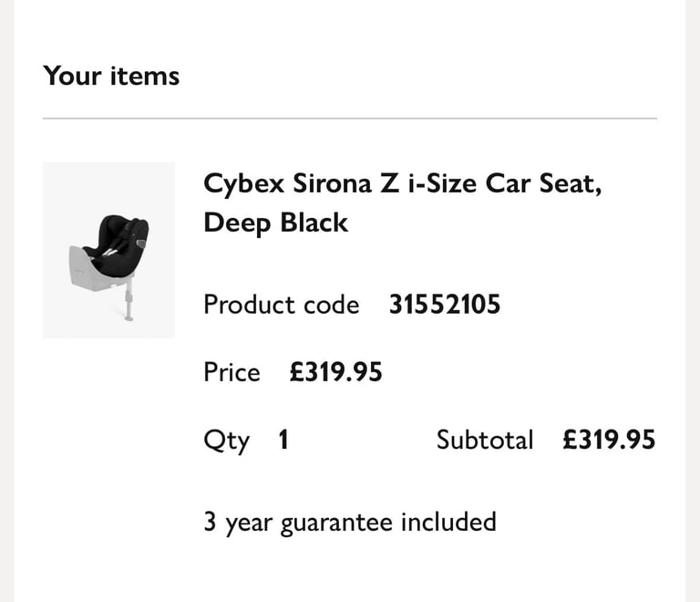The height and width of the screenshot is (602, 700).
Task: Click the word "Cybex" in product title
Action: (242, 183)
